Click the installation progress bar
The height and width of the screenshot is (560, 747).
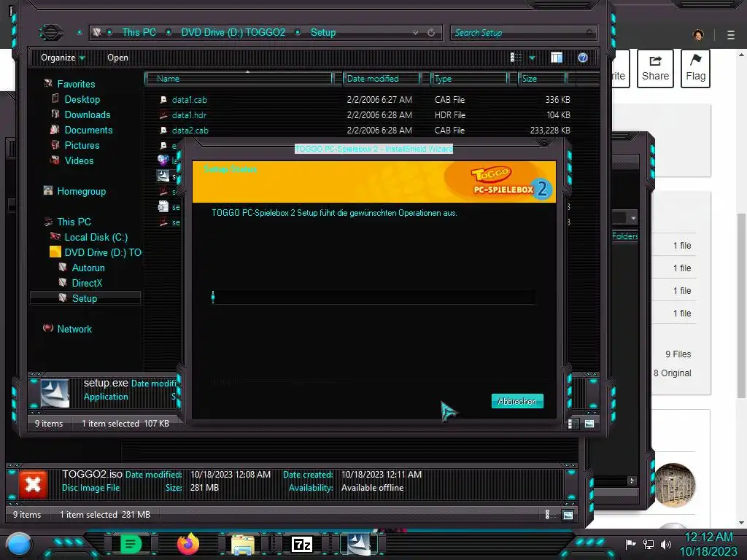[373, 297]
